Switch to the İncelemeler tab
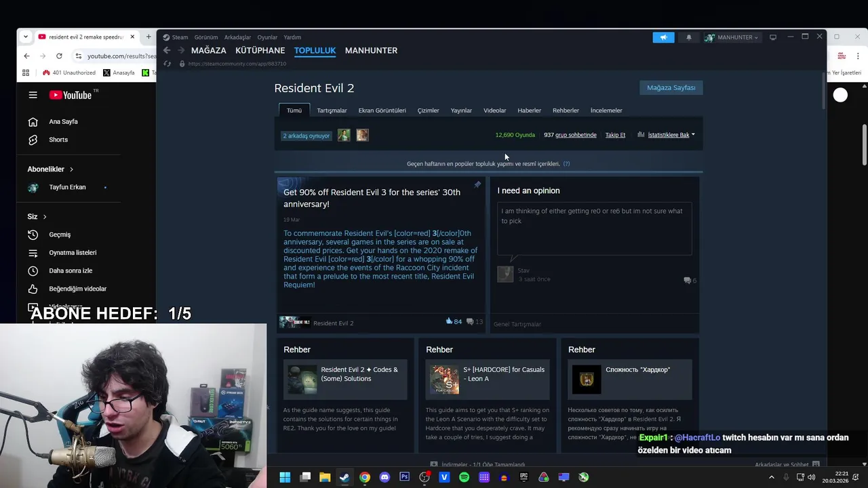The height and width of the screenshot is (488, 868). [606, 110]
